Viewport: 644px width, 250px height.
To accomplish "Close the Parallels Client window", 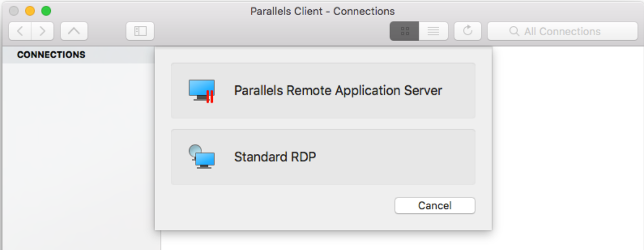I will [x=14, y=11].
